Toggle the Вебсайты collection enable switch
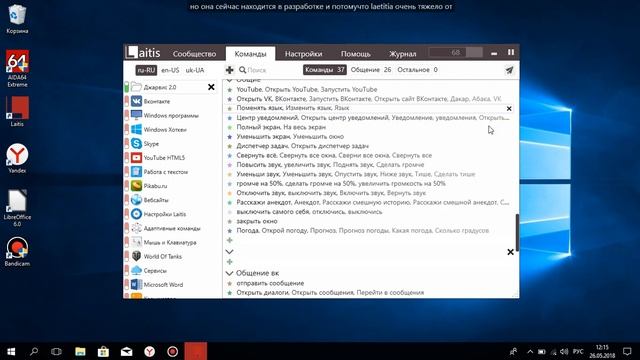The width and height of the screenshot is (640, 360). coord(127,200)
